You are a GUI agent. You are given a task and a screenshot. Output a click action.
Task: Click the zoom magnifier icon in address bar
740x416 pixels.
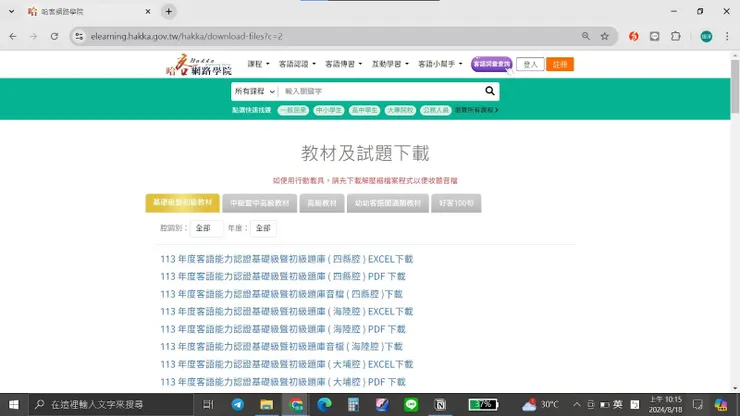click(x=586, y=36)
